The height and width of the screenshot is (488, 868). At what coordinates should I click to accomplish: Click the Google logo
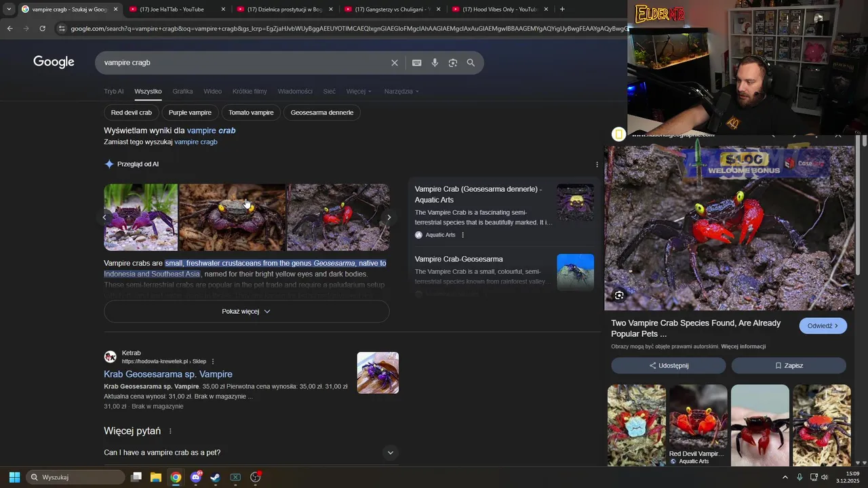click(x=54, y=62)
